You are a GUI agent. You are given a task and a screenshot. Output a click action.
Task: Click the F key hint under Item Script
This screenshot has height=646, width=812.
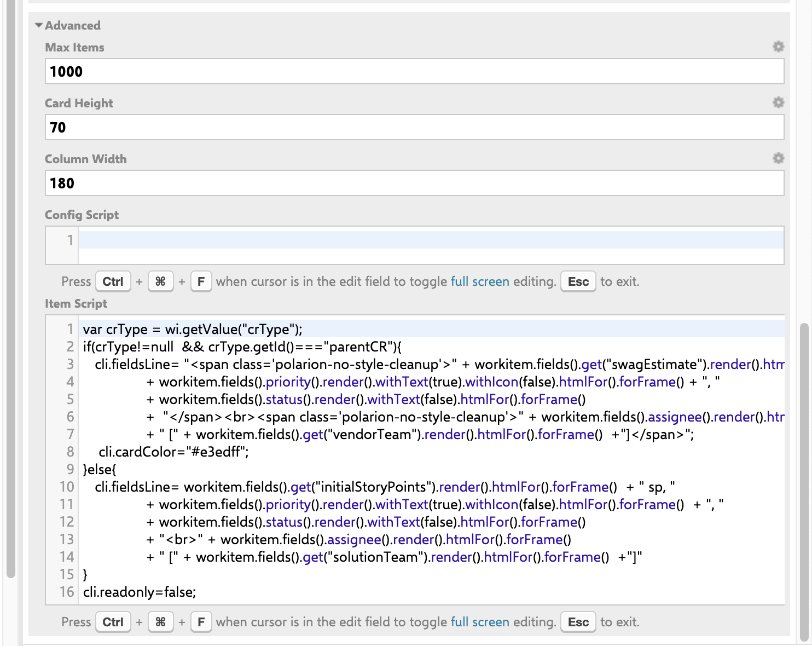[x=201, y=622]
